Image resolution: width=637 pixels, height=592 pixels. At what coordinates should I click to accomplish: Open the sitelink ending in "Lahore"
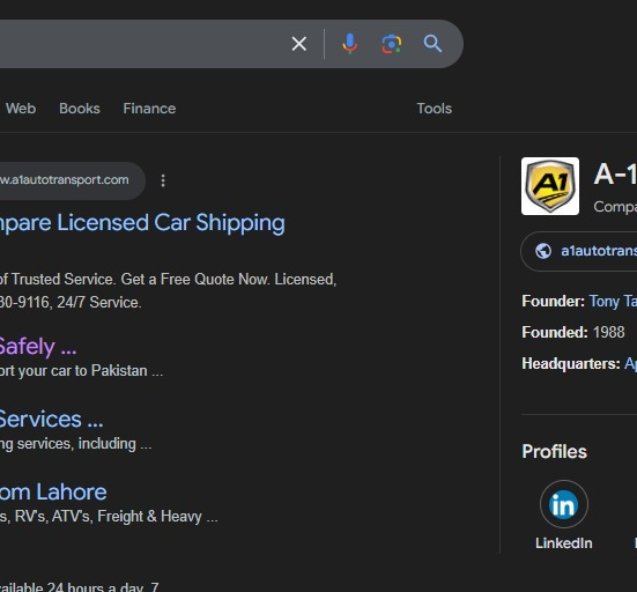pyautogui.click(x=53, y=492)
